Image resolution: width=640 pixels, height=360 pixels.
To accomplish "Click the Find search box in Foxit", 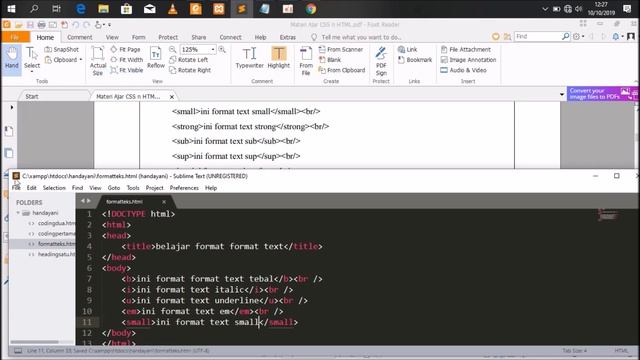I will click(538, 37).
